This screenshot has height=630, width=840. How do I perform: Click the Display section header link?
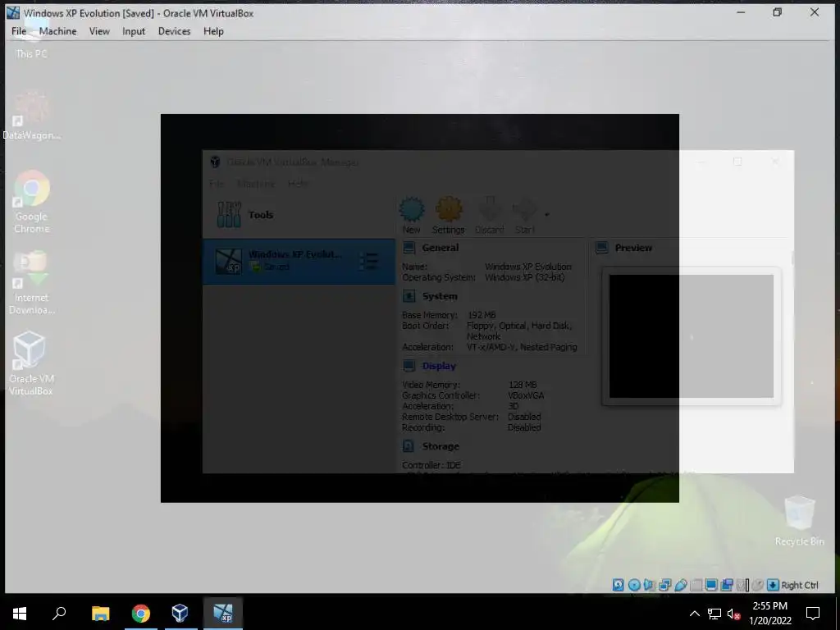point(439,366)
